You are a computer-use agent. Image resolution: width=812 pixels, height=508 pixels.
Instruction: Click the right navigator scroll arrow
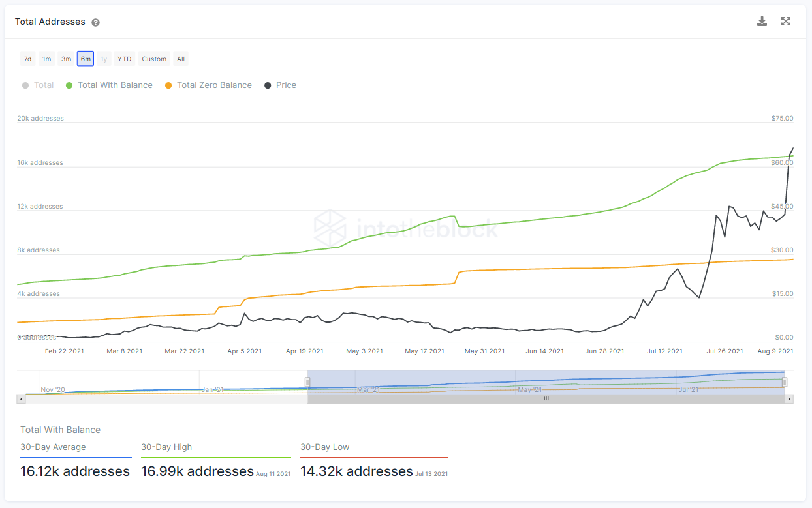789,398
